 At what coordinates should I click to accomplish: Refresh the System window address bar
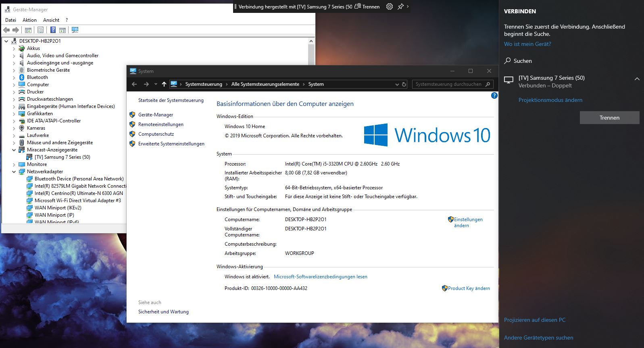point(404,84)
